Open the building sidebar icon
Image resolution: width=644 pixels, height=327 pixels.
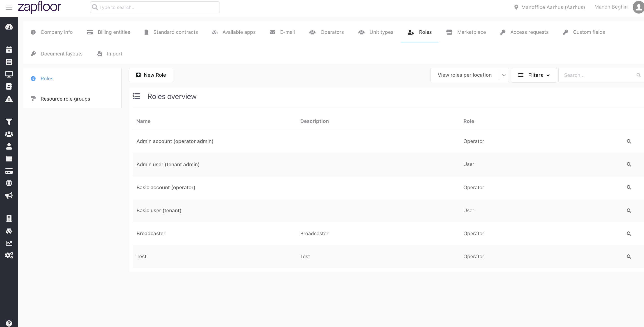9,219
